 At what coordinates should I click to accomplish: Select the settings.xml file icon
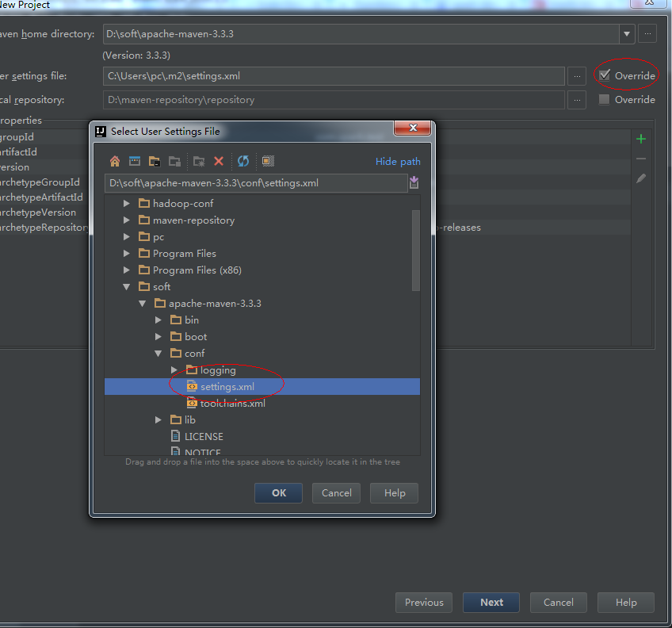[192, 386]
